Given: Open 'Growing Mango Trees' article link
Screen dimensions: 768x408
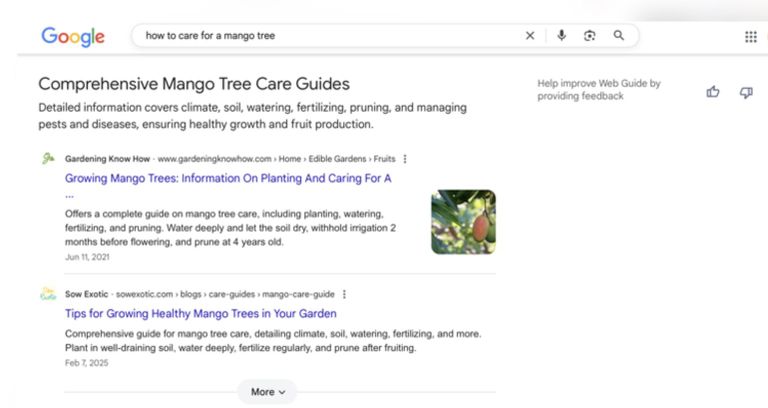Looking at the screenshot, I should (x=228, y=178).
